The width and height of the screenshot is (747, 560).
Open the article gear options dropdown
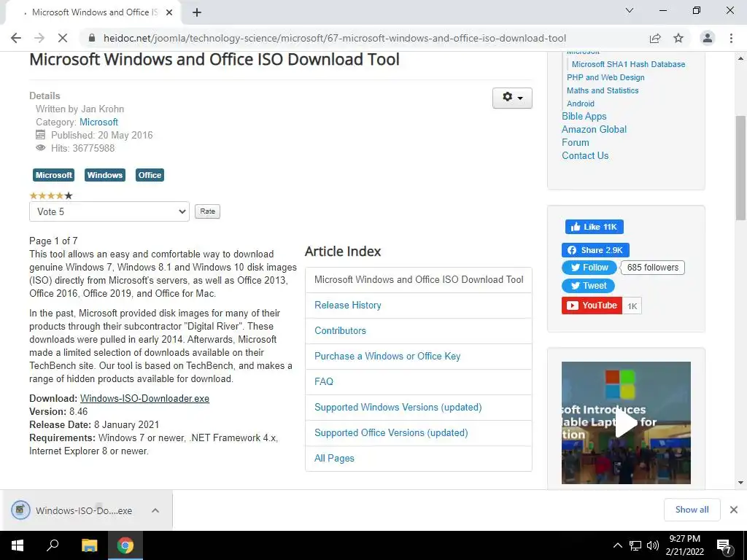point(512,98)
